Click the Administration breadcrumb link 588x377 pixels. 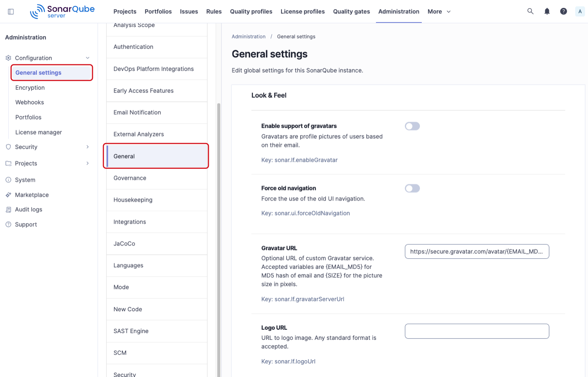[x=249, y=36]
